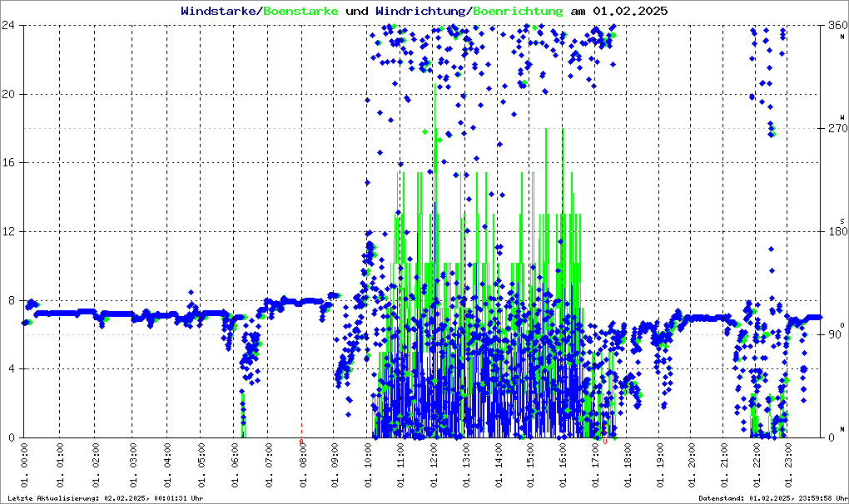849x504 pixels.
Task: Click the left axis value 16
Action: (8, 163)
